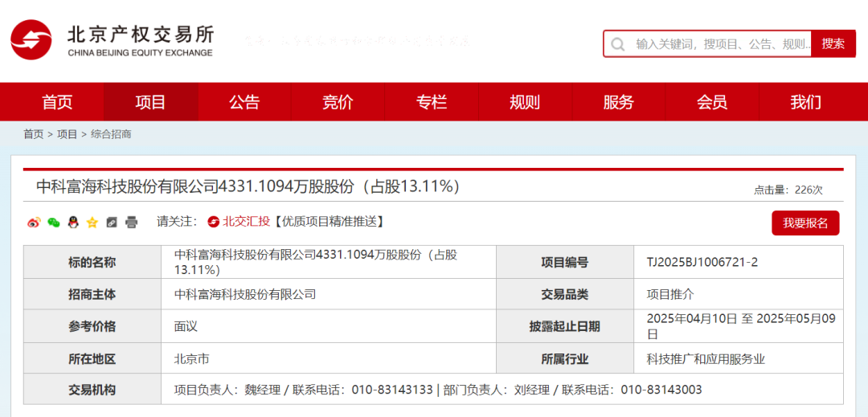Click 中科富海科技股份有限公司 in 招商主体 row
868x417 pixels.
tap(244, 294)
